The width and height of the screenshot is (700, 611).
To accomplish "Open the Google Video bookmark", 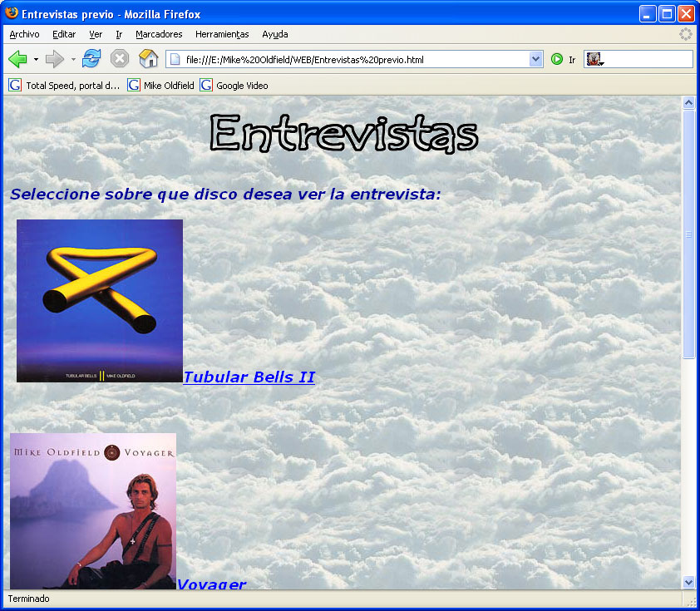I will coord(234,86).
